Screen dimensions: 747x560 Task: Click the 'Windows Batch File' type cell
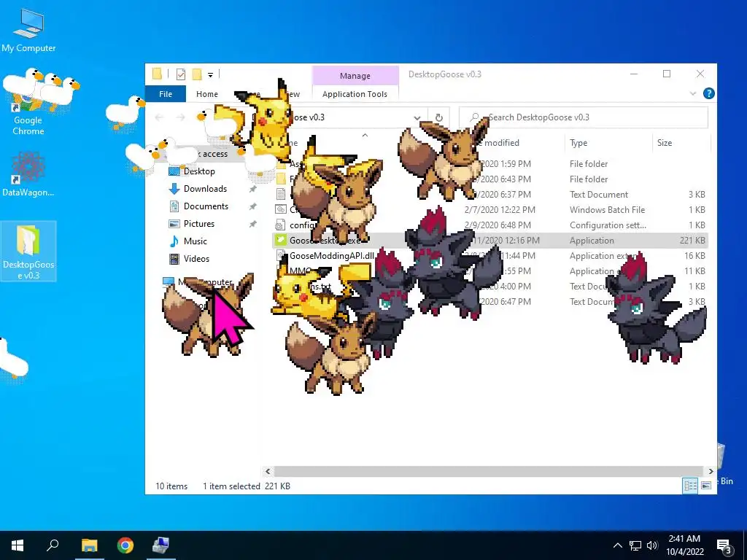[607, 209]
